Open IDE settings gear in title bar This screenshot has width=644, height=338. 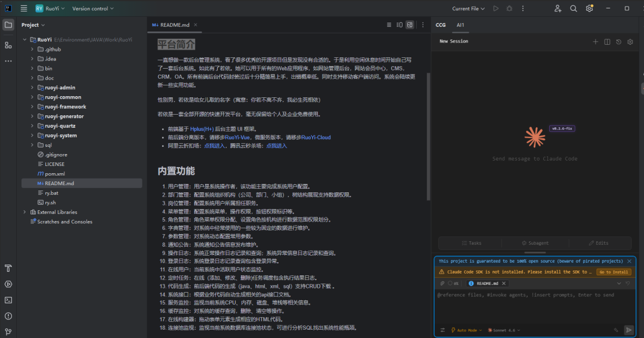pyautogui.click(x=589, y=8)
